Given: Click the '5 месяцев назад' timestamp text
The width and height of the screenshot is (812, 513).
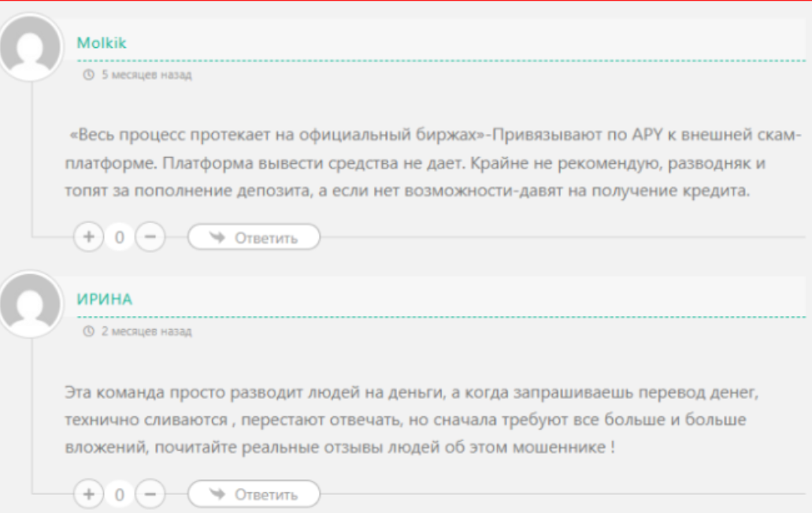Looking at the screenshot, I should [x=146, y=76].
